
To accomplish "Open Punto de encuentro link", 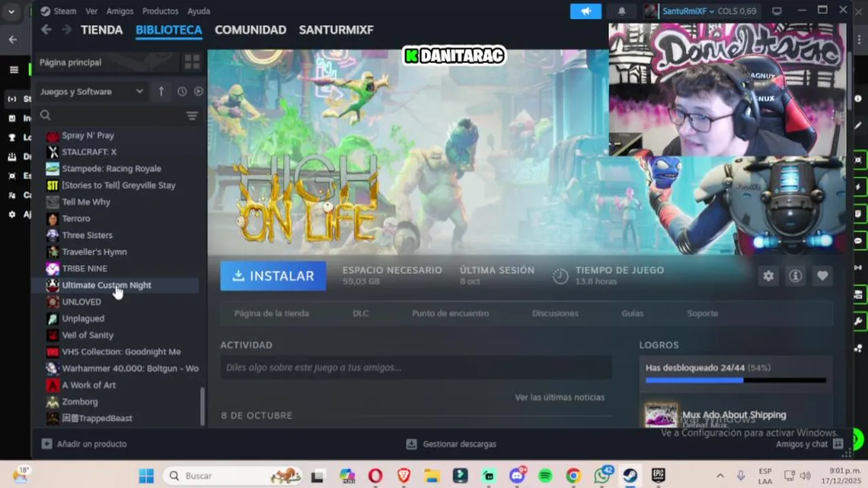I will pos(450,313).
